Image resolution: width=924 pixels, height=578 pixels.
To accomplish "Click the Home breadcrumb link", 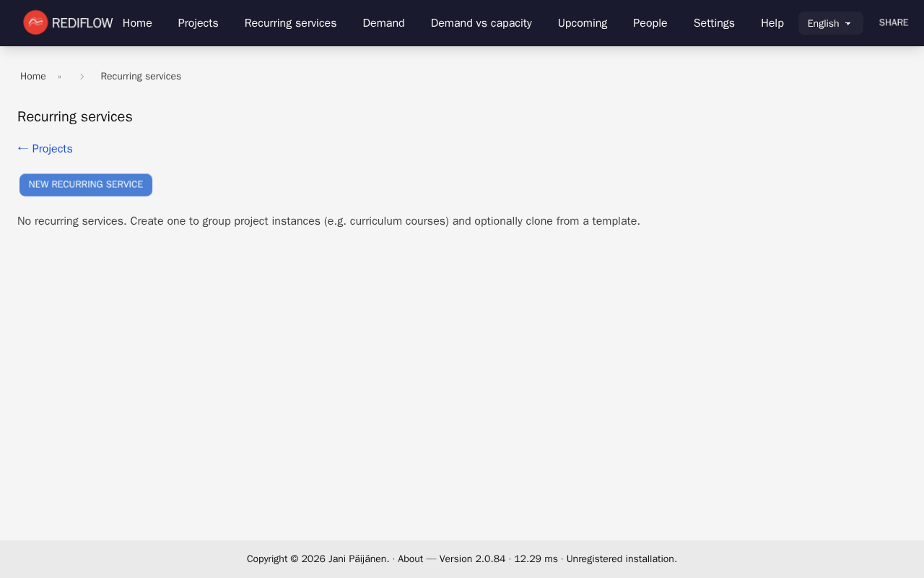I will pyautogui.click(x=33, y=77).
